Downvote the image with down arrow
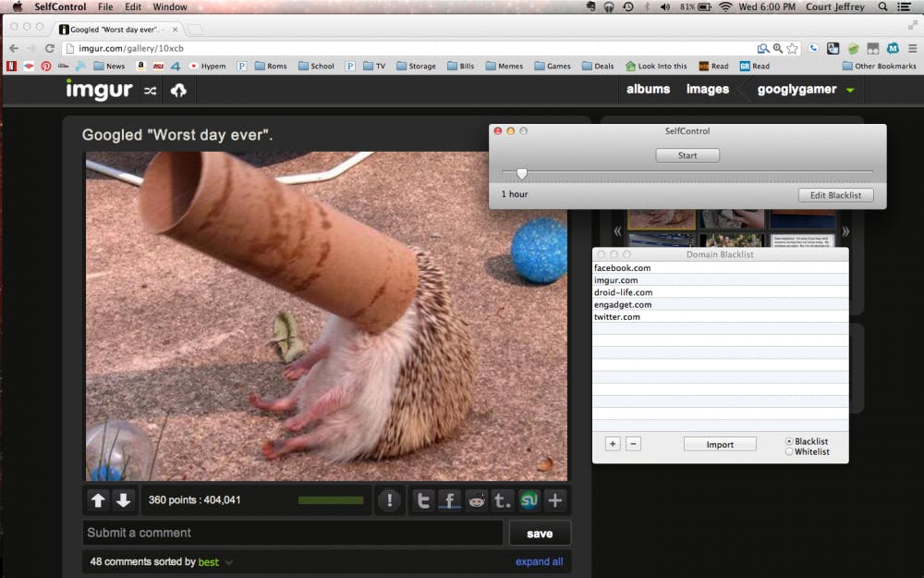The image size is (924, 578). pyautogui.click(x=124, y=500)
